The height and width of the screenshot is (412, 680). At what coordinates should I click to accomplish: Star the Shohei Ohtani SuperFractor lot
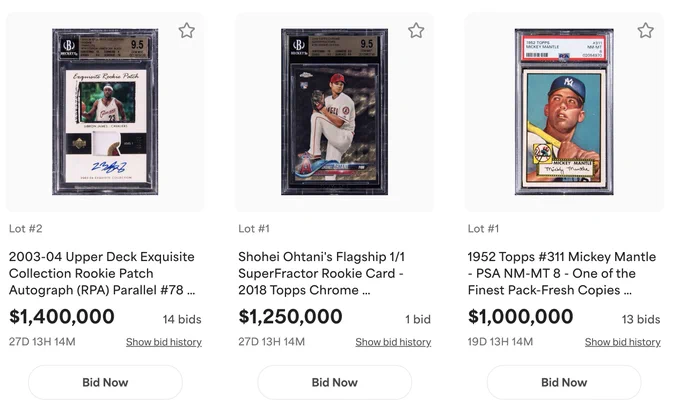tap(416, 30)
